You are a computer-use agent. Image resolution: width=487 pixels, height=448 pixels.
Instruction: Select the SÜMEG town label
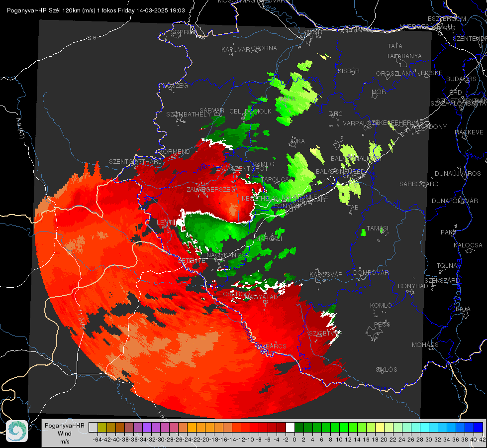(x=263, y=164)
